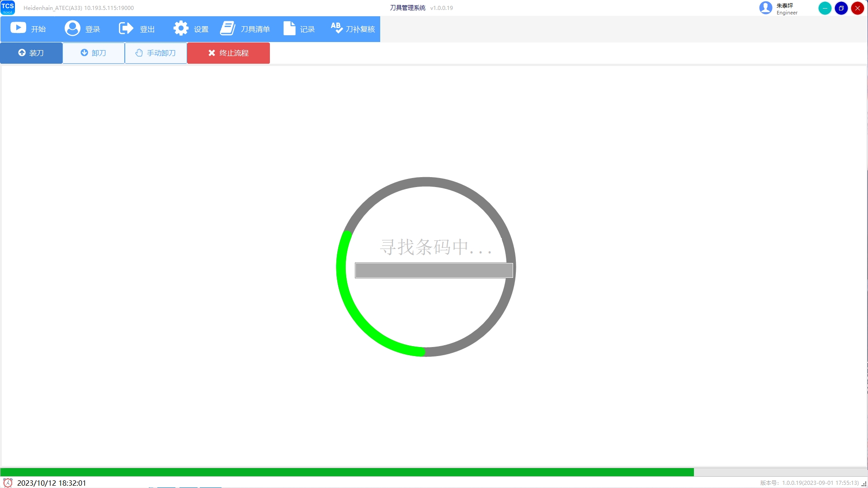Stop the process with 终止流程

pos(228,53)
